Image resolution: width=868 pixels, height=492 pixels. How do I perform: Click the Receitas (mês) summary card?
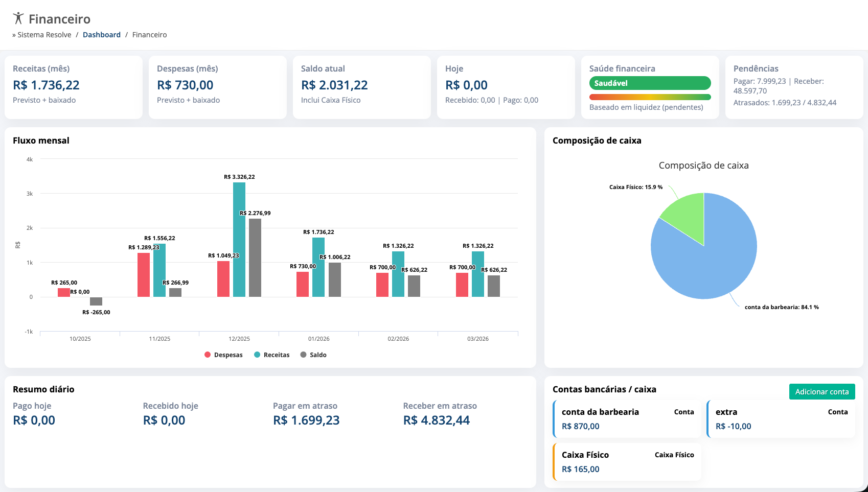pos(73,87)
